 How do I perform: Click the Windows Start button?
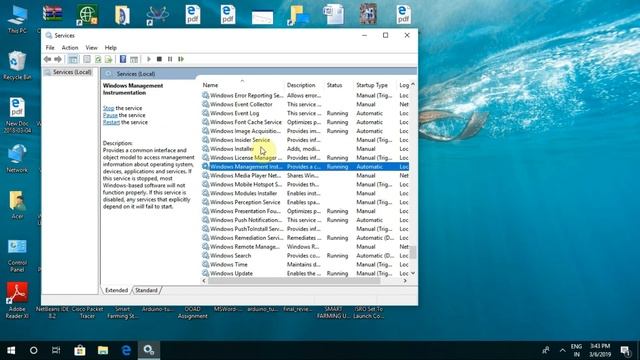click(x=11, y=350)
